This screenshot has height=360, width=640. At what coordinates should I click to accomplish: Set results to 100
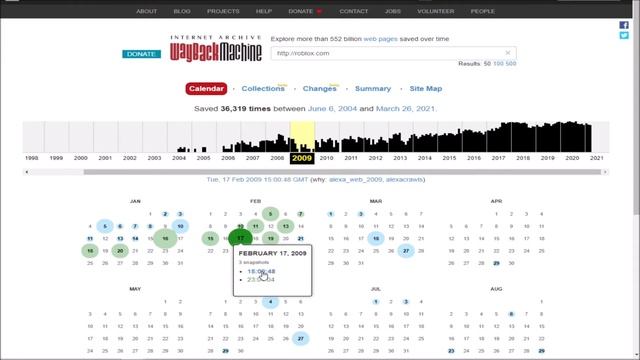coord(498,64)
